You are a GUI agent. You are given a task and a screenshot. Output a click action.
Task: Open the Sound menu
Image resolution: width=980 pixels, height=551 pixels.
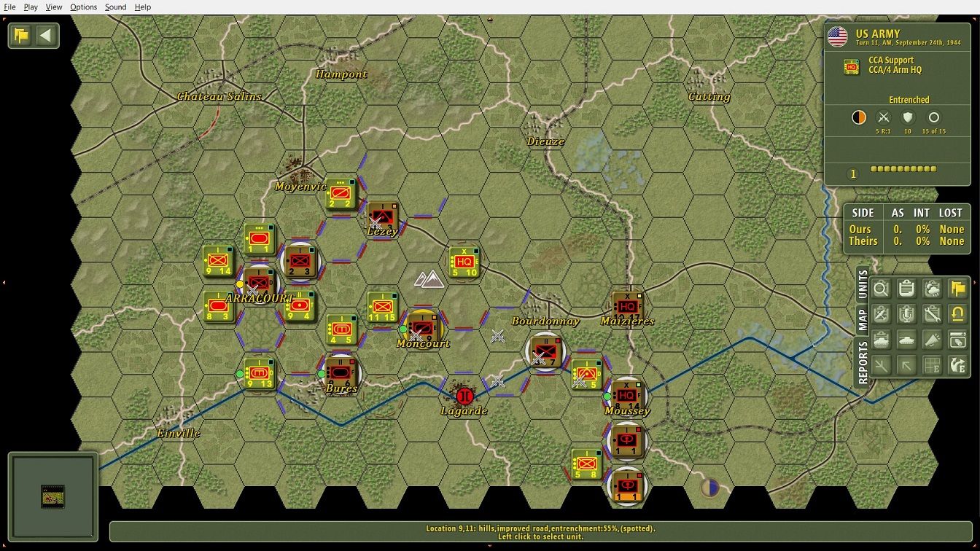pyautogui.click(x=115, y=7)
